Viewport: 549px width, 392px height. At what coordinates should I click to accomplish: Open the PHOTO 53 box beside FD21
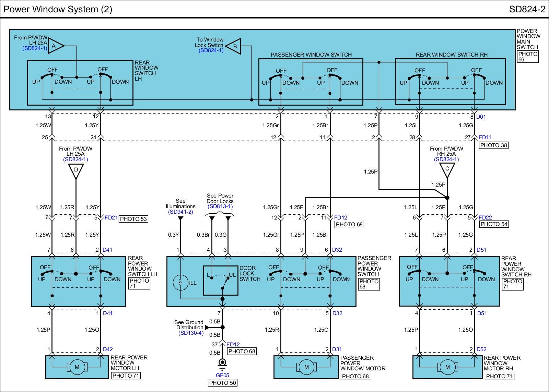[133, 219]
